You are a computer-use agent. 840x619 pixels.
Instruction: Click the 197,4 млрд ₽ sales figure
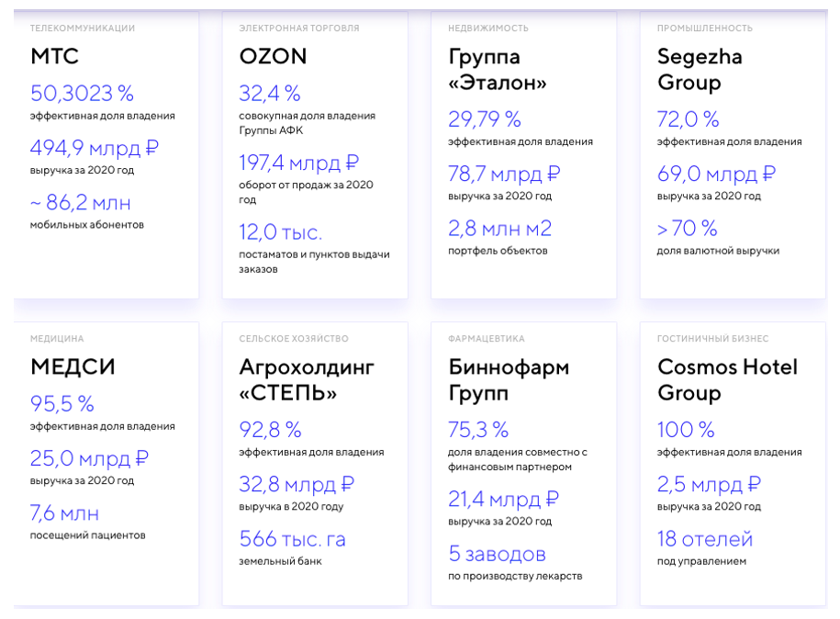tap(298, 163)
